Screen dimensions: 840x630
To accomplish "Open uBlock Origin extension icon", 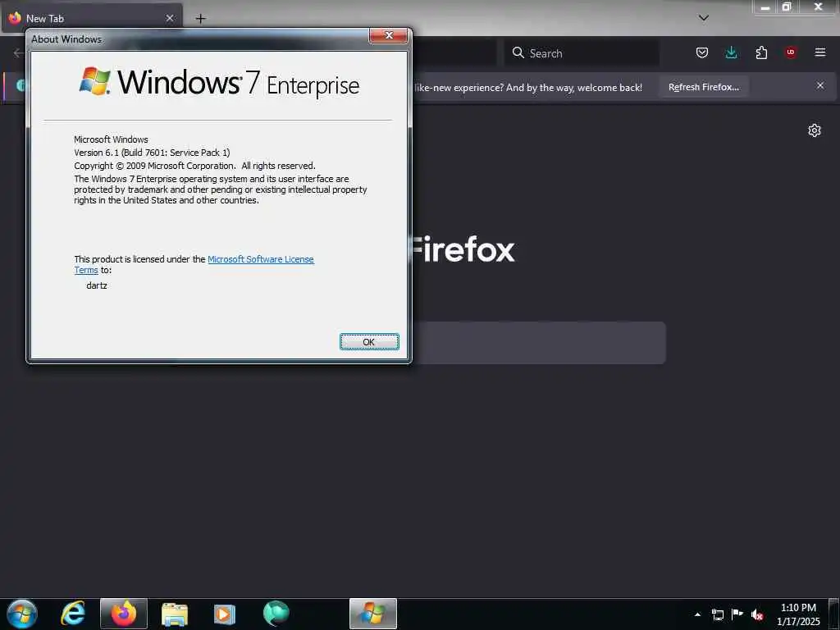I will [791, 52].
